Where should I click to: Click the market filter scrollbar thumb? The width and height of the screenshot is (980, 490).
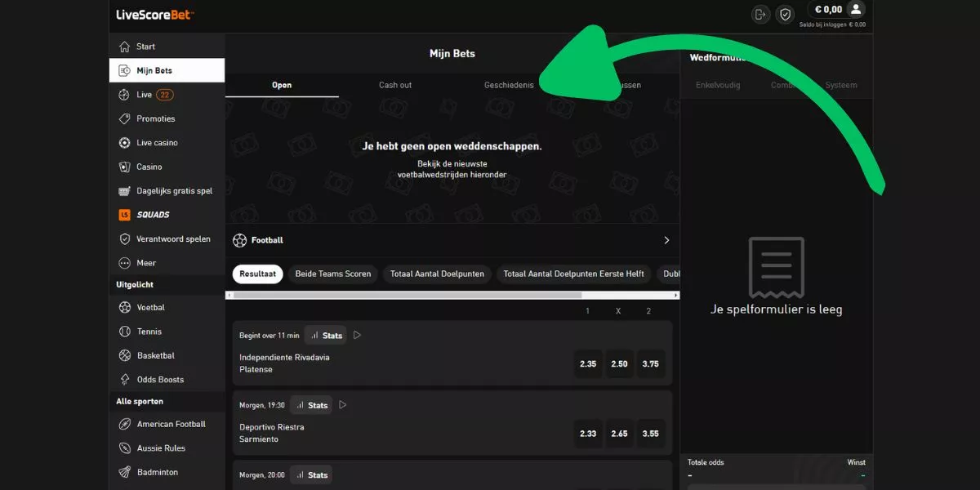click(408, 295)
